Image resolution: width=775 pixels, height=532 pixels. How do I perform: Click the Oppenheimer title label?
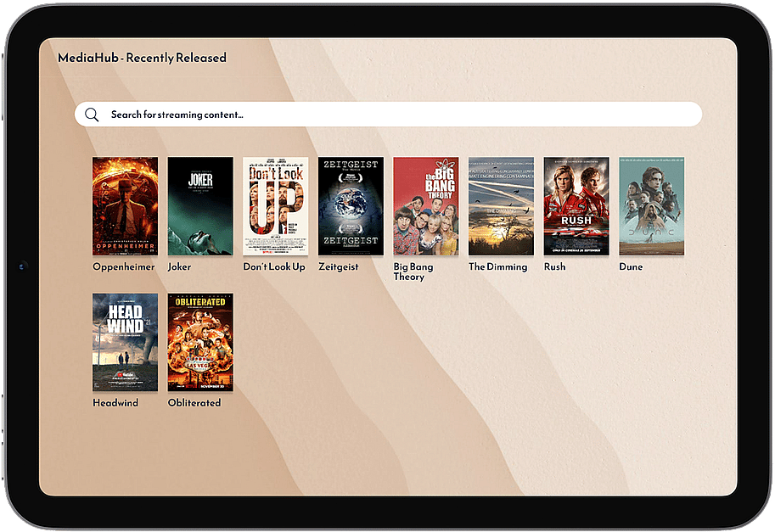point(124,266)
